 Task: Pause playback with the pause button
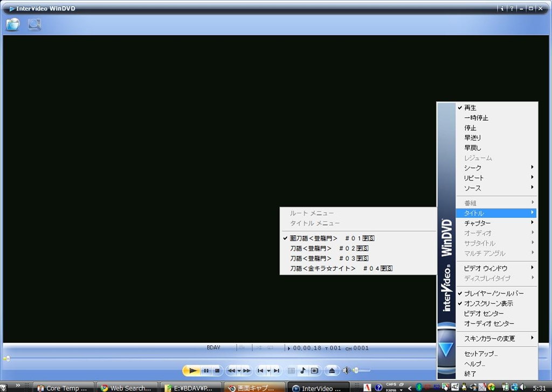click(x=206, y=370)
